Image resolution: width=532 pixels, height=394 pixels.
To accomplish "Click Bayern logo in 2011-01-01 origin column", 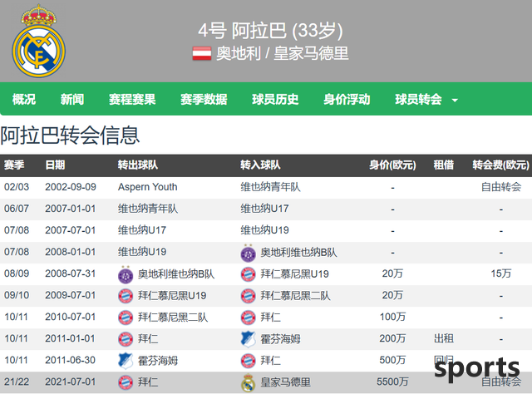I will [x=126, y=339].
